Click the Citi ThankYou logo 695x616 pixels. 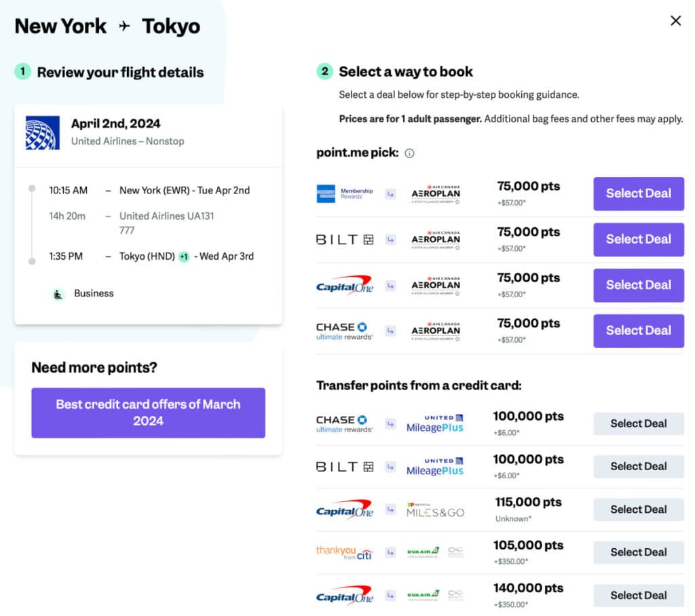pos(345,552)
